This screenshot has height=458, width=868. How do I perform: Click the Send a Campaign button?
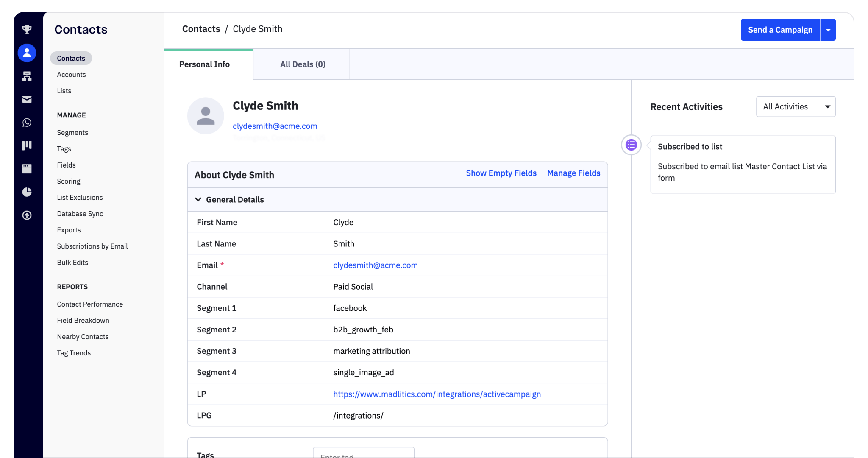780,30
